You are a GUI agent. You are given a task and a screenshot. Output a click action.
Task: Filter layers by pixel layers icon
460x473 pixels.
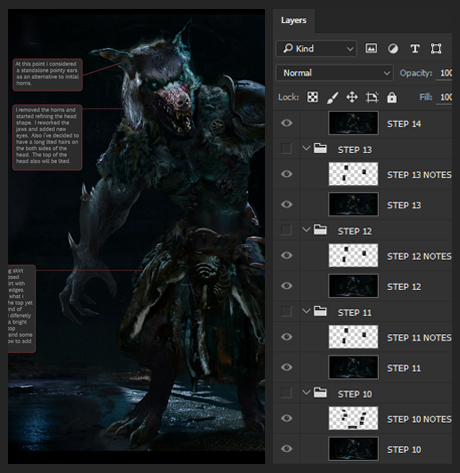click(371, 49)
